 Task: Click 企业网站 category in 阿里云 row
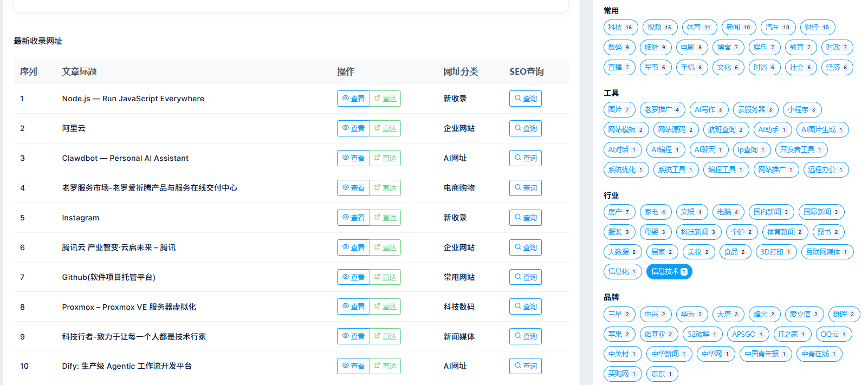point(459,128)
